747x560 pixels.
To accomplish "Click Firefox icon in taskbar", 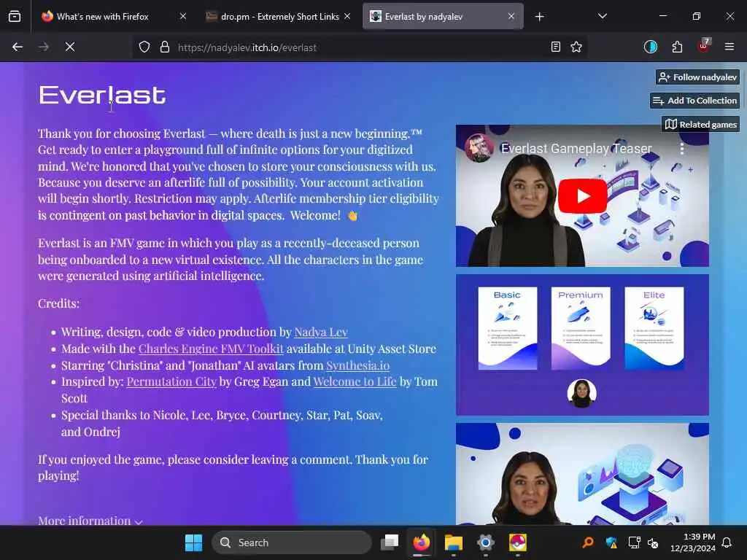I will point(421,542).
